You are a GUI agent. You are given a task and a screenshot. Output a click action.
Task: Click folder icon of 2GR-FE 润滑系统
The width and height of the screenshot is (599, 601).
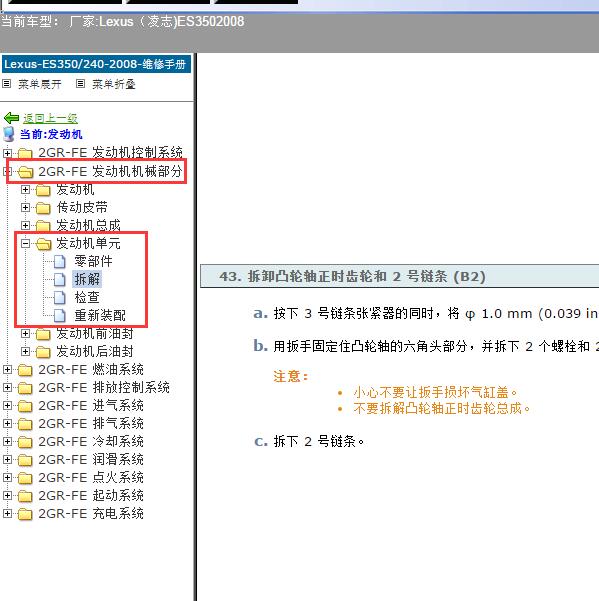[x=25, y=460]
